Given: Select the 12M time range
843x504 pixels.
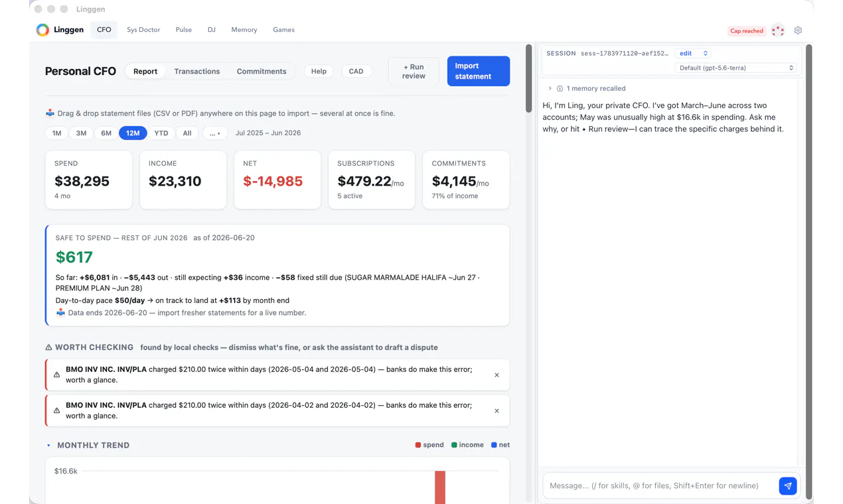Looking at the screenshot, I should (x=133, y=133).
